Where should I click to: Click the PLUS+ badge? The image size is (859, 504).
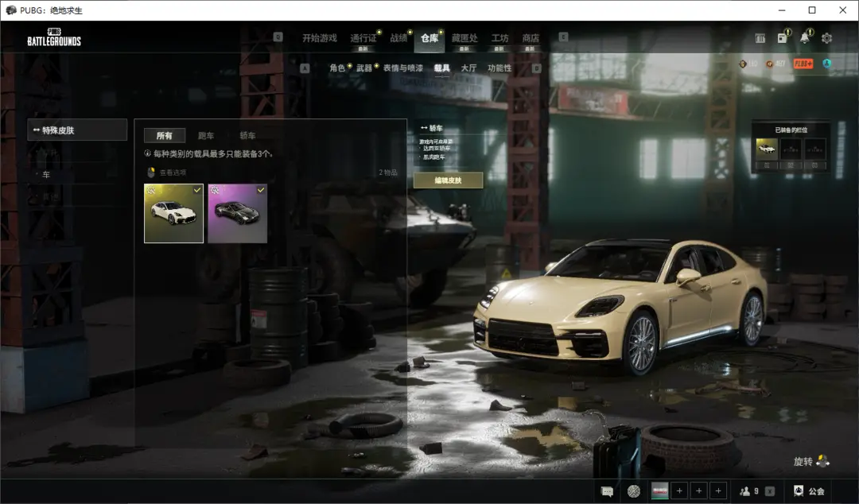click(x=803, y=64)
